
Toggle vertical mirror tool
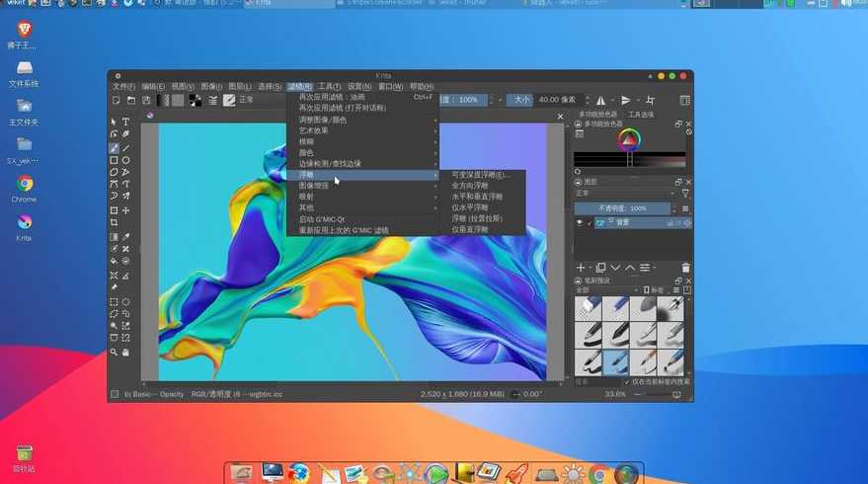(x=626, y=100)
